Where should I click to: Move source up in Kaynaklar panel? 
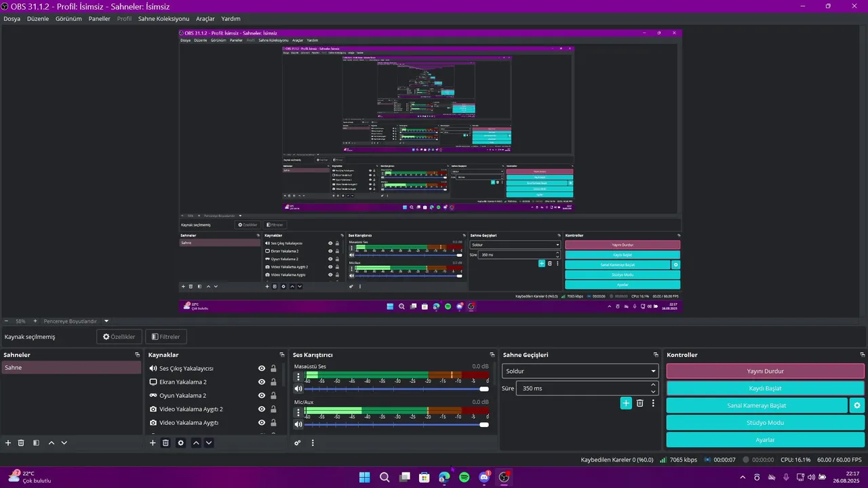[196, 443]
